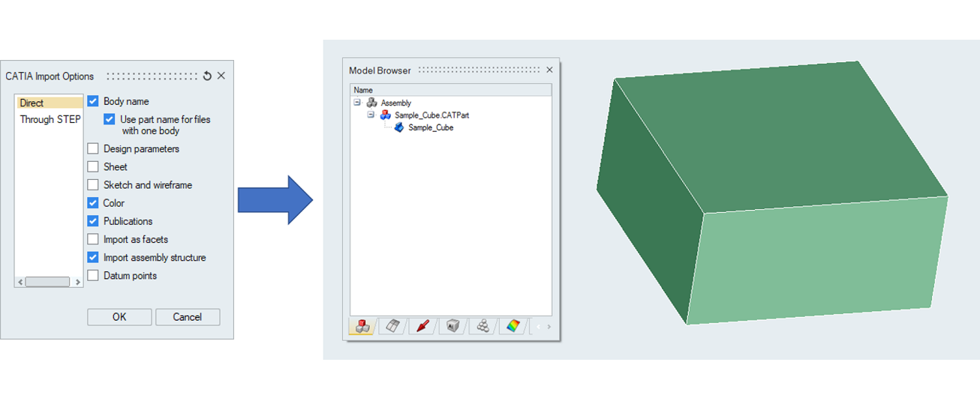Open the rainbow results tab icon
The image size is (980, 407).
coord(513,326)
